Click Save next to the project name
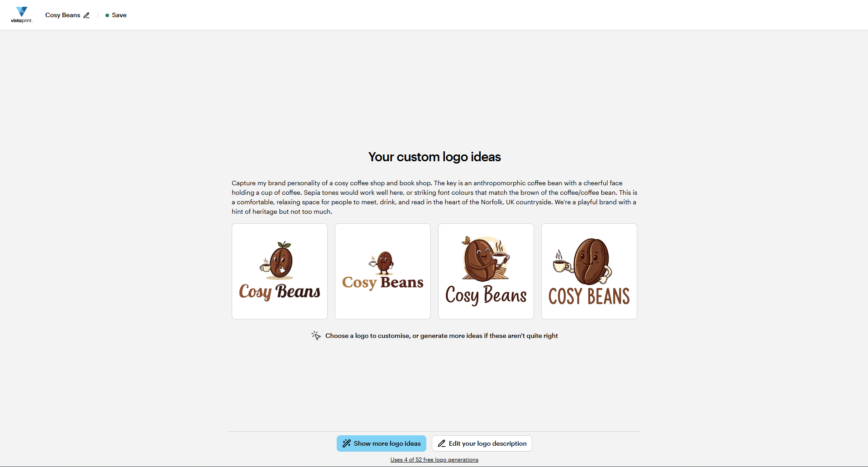 tap(119, 15)
